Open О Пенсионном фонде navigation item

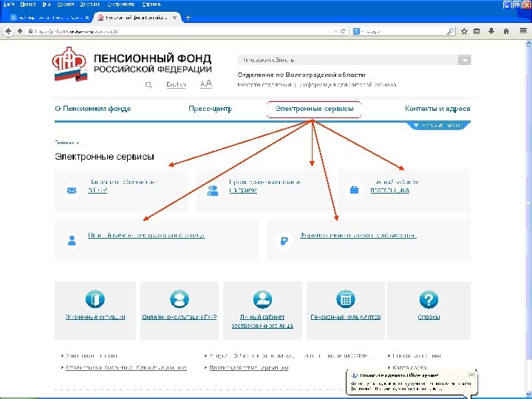[x=93, y=109]
